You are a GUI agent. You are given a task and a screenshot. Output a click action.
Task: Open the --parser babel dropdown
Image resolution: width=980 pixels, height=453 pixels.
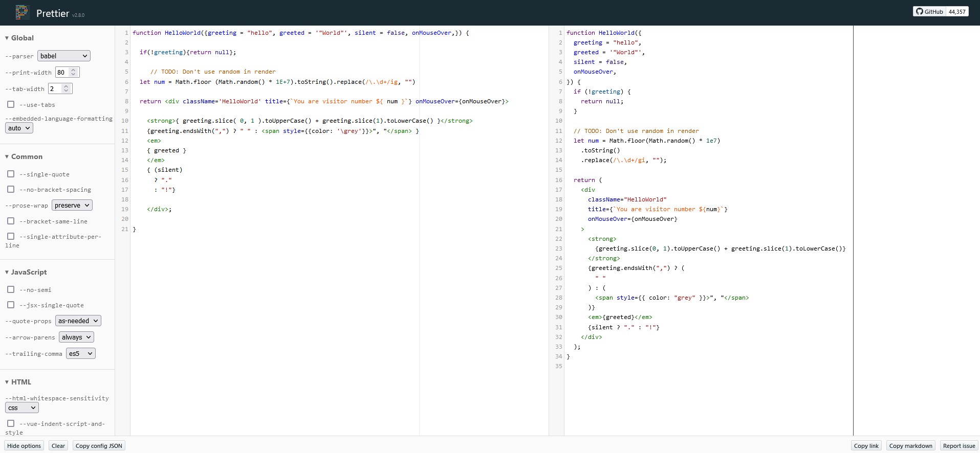pos(63,56)
